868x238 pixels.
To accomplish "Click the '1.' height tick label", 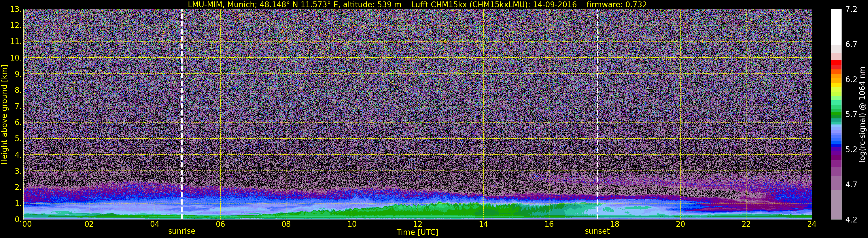I will pyautogui.click(x=18, y=203).
